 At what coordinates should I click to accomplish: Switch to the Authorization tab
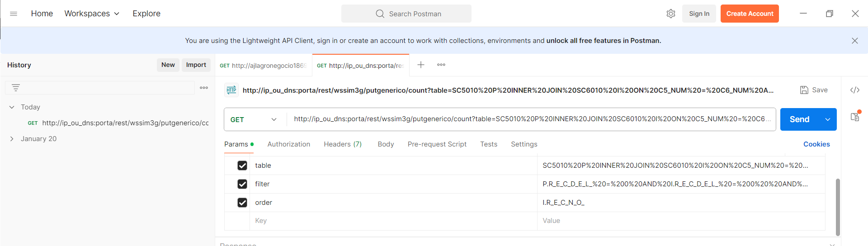coord(289,144)
